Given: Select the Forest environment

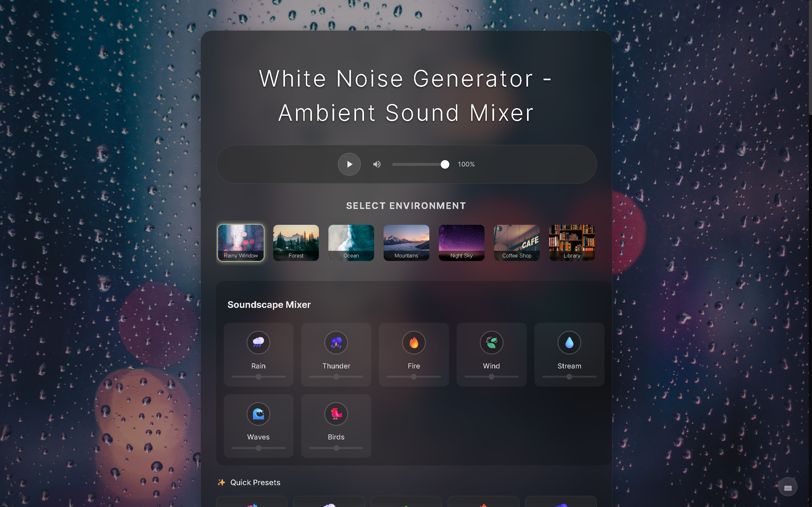Looking at the screenshot, I should coord(296,243).
